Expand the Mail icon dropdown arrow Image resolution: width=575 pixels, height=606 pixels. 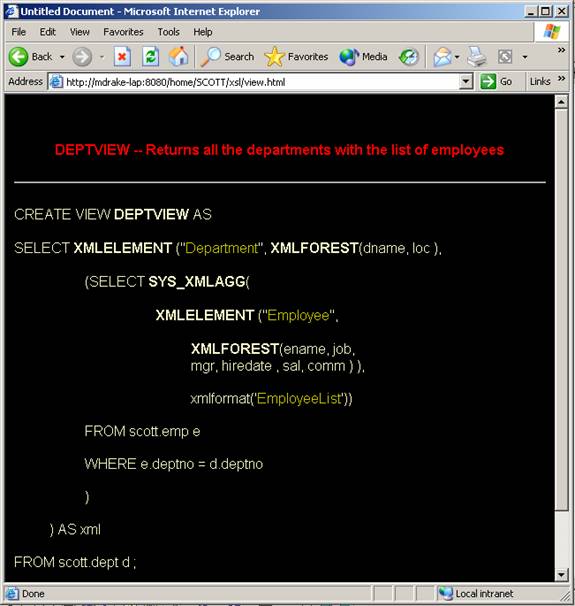point(457,57)
